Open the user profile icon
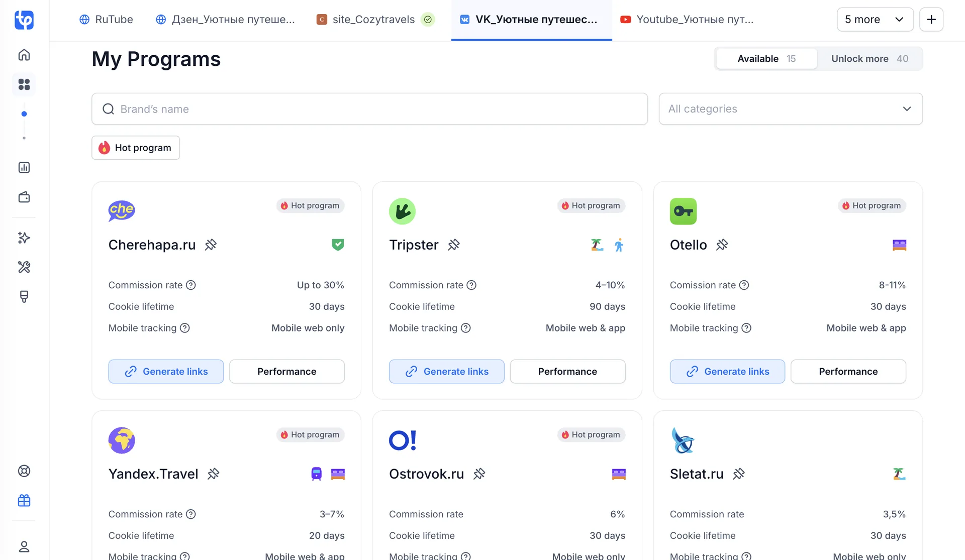 pyautogui.click(x=24, y=546)
